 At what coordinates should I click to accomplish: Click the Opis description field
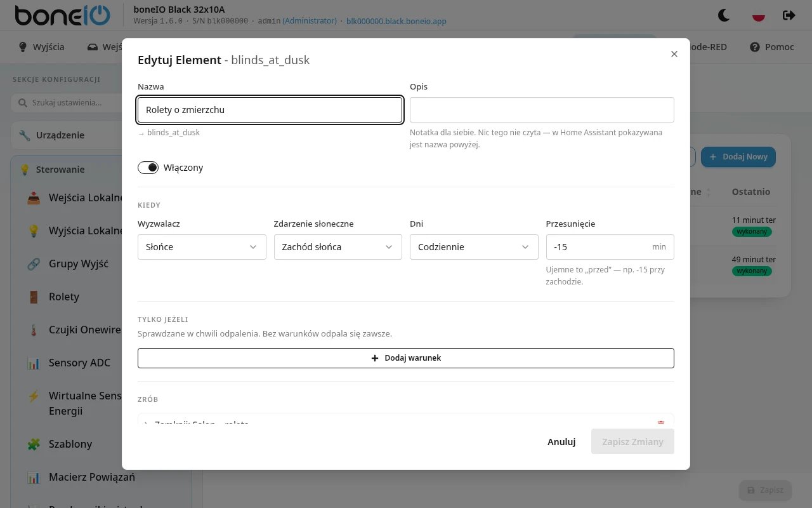(542, 110)
